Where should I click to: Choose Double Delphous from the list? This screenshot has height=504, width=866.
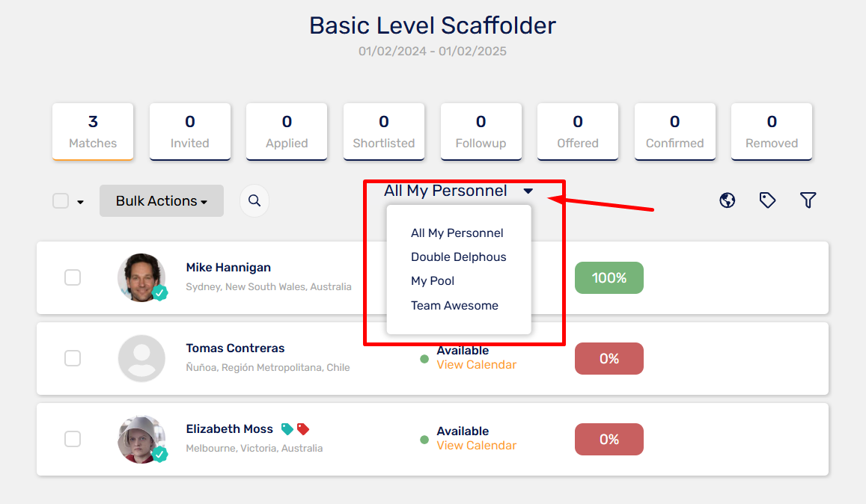click(458, 256)
